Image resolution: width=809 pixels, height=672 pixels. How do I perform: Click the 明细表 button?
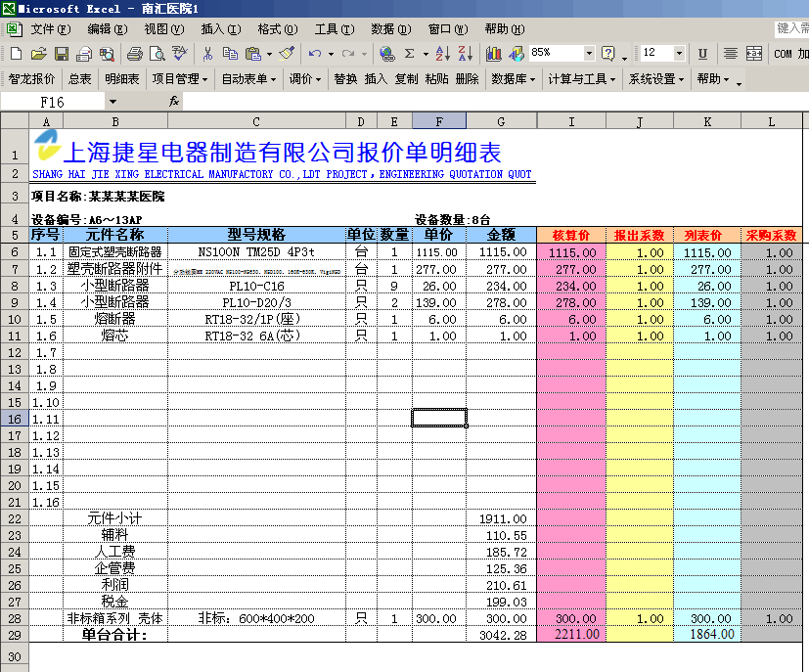(x=122, y=79)
